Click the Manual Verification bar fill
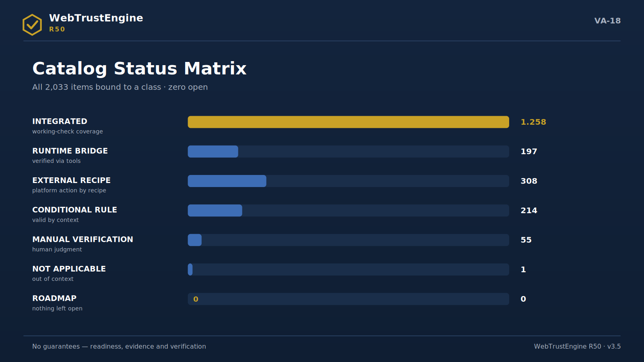Image resolution: width=644 pixels, height=362 pixels. click(195, 240)
